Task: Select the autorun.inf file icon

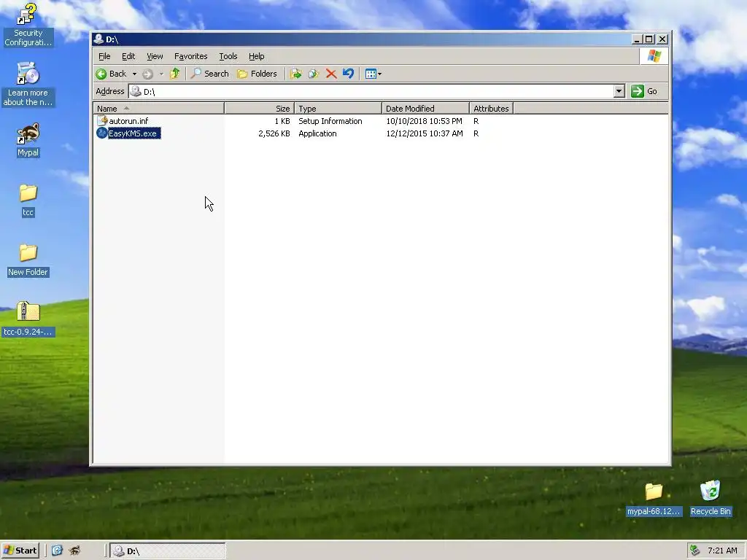Action: [x=102, y=121]
